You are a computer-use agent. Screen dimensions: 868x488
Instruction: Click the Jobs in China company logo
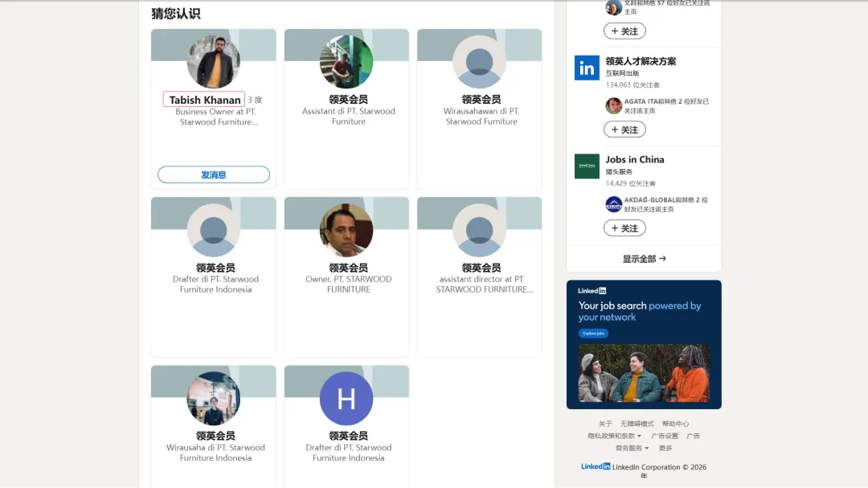(x=587, y=166)
